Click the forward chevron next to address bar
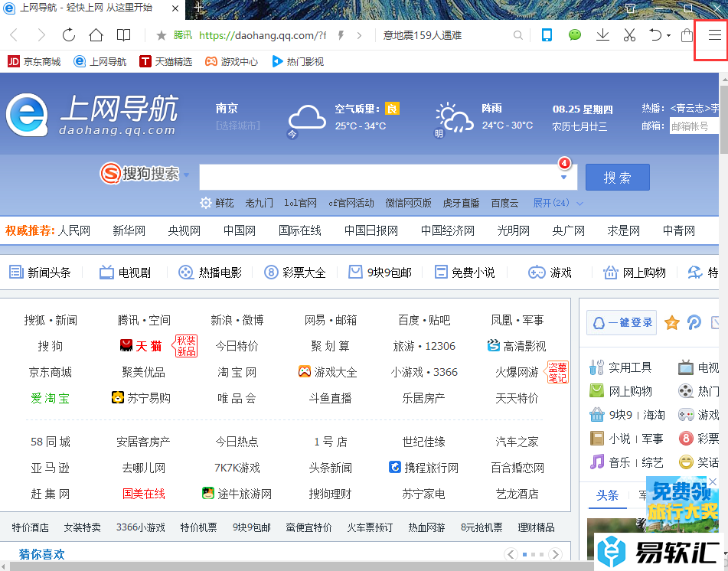 click(359, 35)
